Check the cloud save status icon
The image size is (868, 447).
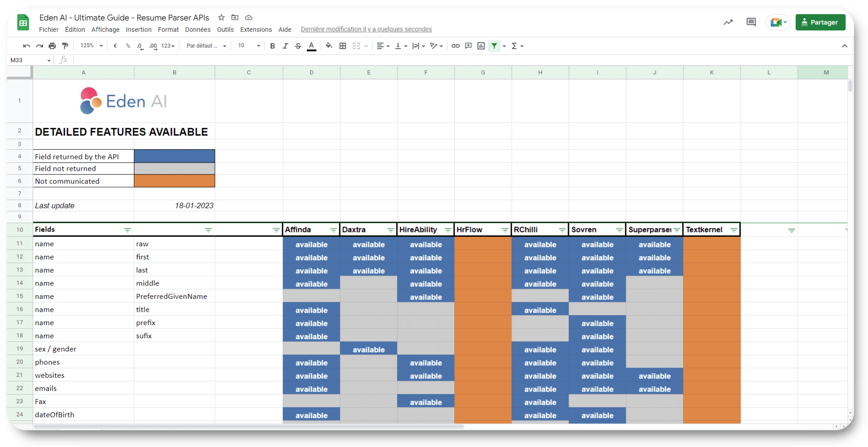tap(249, 18)
